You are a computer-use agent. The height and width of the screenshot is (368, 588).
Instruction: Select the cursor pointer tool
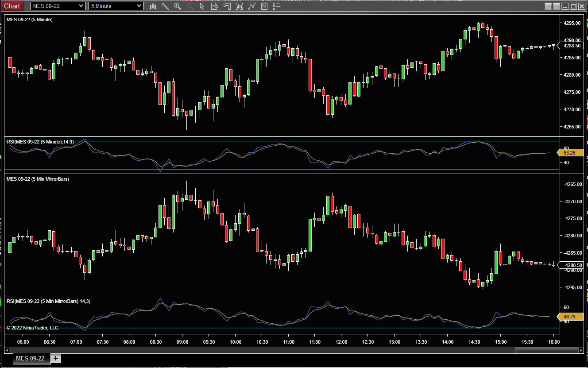202,6
